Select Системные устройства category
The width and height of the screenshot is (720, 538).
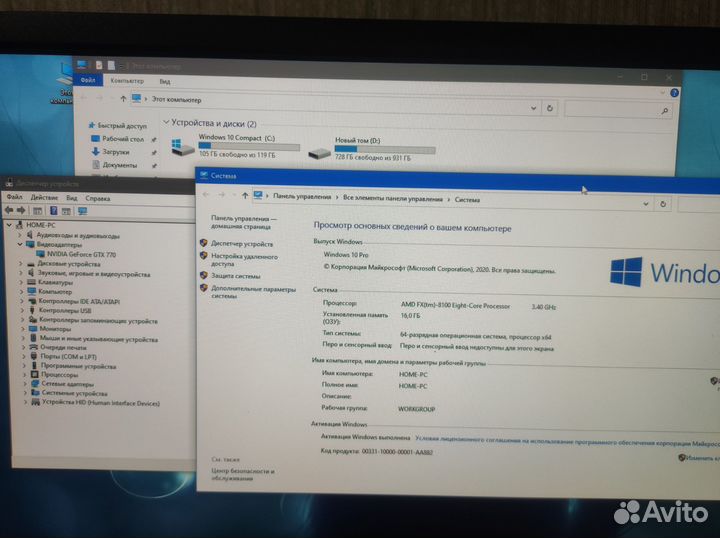point(69,393)
